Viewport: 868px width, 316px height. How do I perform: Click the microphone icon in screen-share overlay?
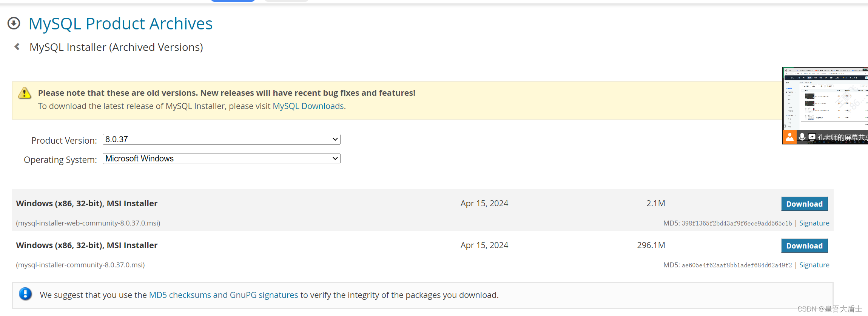[802, 137]
